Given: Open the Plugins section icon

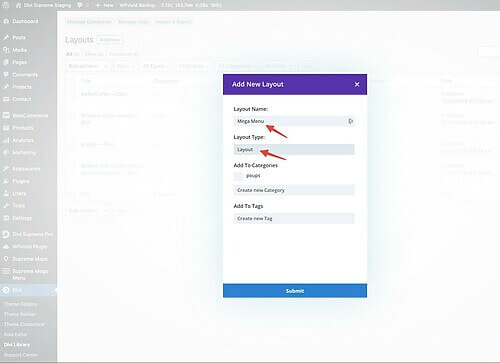Looking at the screenshot, I should coord(6,181).
